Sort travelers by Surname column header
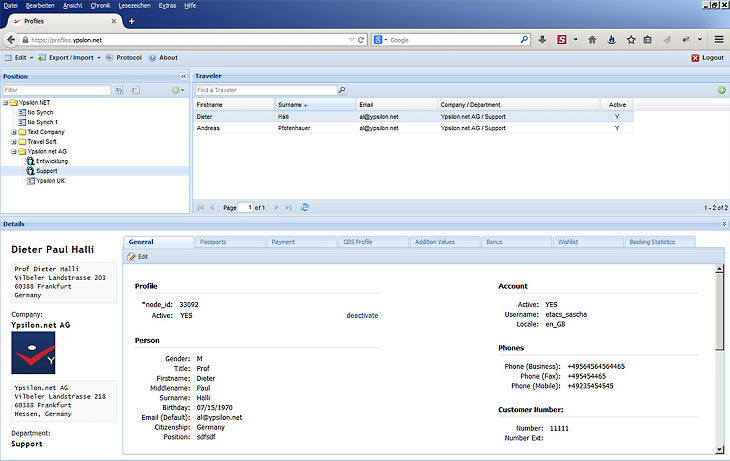The image size is (730, 461). coord(315,105)
